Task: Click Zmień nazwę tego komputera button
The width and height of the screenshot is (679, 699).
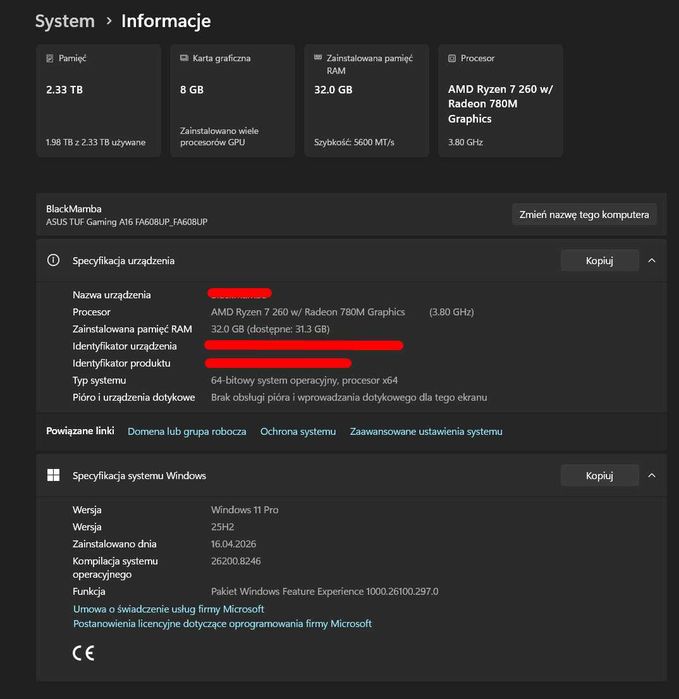Action: pos(584,214)
